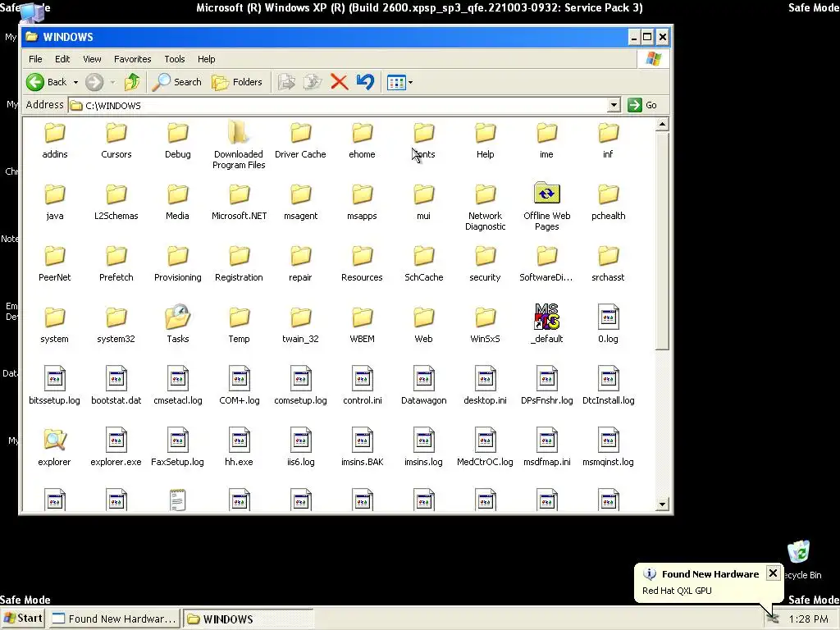Click the red Delete X icon

(339, 82)
